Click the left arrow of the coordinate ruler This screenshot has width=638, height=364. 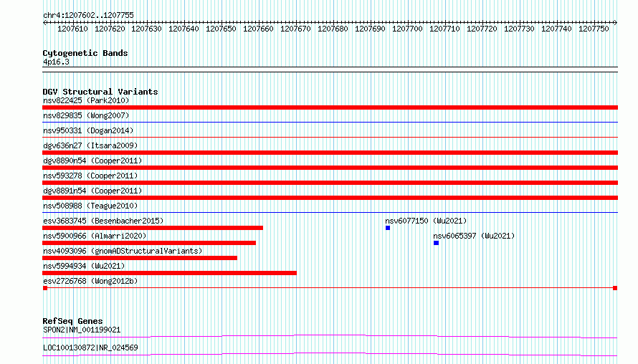(x=44, y=22)
